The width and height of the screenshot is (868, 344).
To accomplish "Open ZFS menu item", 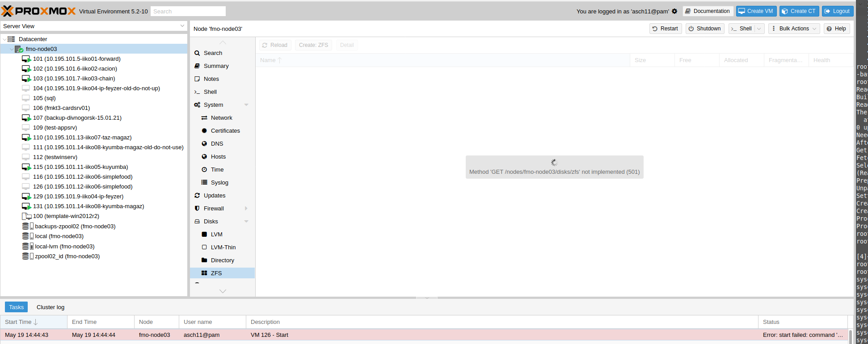I will (x=223, y=273).
